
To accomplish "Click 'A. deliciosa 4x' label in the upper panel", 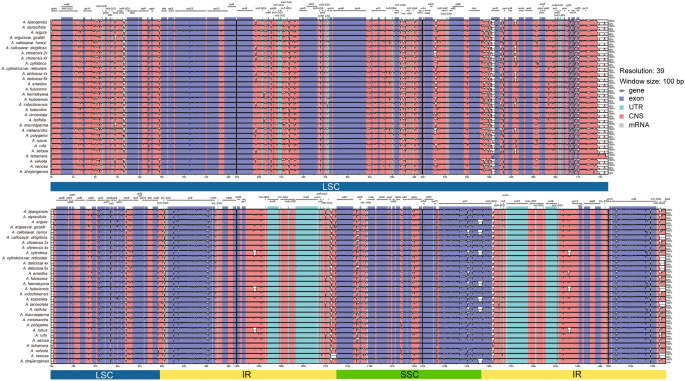I will click(35, 74).
